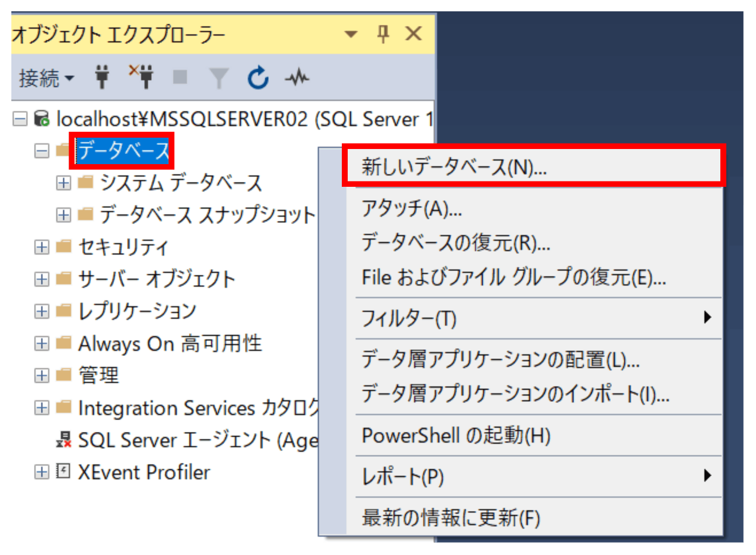
Task: Expand the データベース スナップショット node
Action: pos(63,215)
